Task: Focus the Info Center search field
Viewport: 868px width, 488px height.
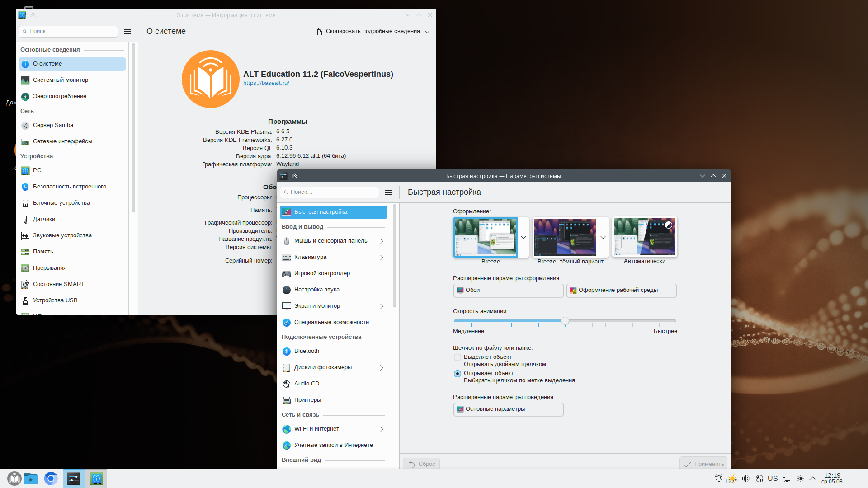Action: (68, 32)
